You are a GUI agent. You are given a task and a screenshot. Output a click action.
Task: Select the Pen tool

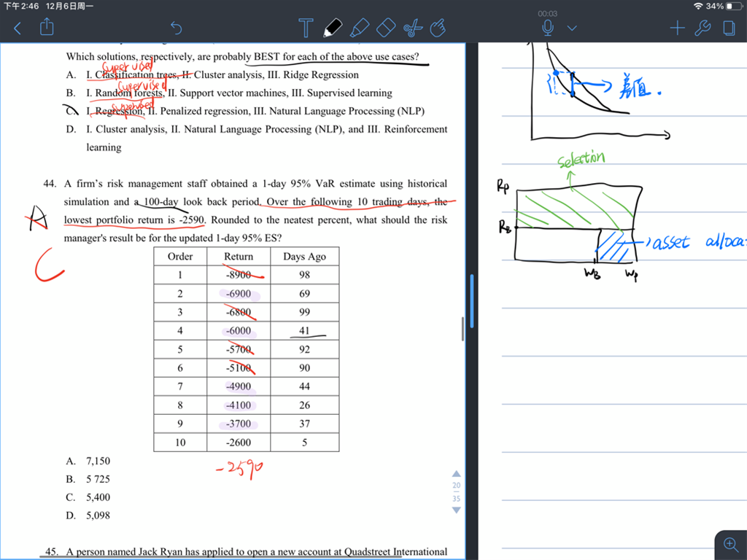tap(333, 28)
